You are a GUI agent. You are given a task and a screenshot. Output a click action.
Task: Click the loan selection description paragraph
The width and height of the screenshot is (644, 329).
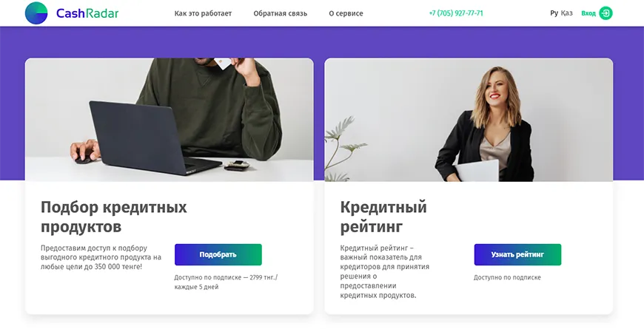pos(101,257)
